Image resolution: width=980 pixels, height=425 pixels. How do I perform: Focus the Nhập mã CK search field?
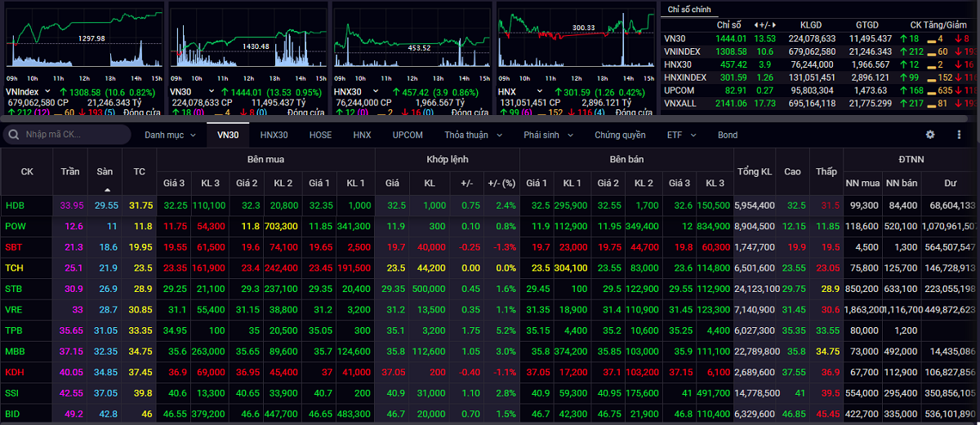click(75, 135)
